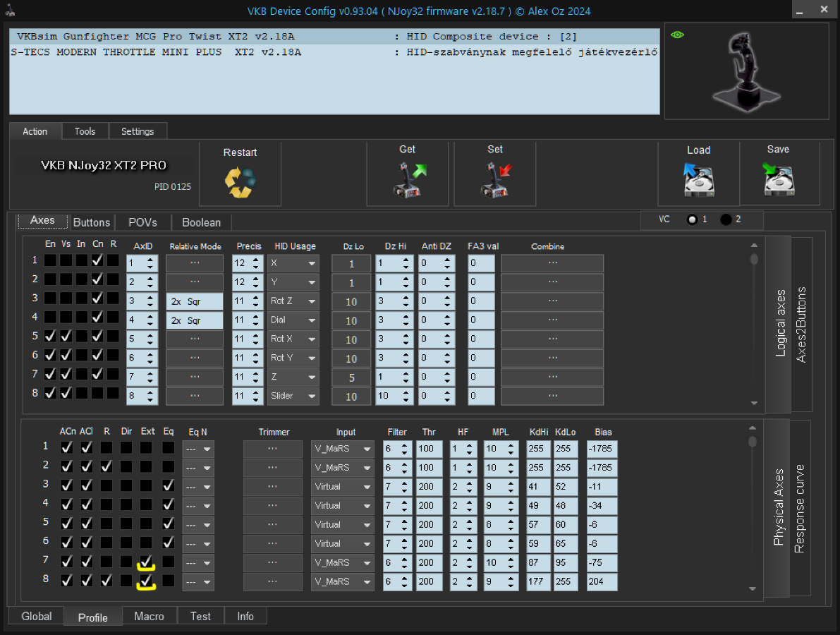The image size is (840, 635).
Task: Click KdHi field showing 177
Action: 538,581
